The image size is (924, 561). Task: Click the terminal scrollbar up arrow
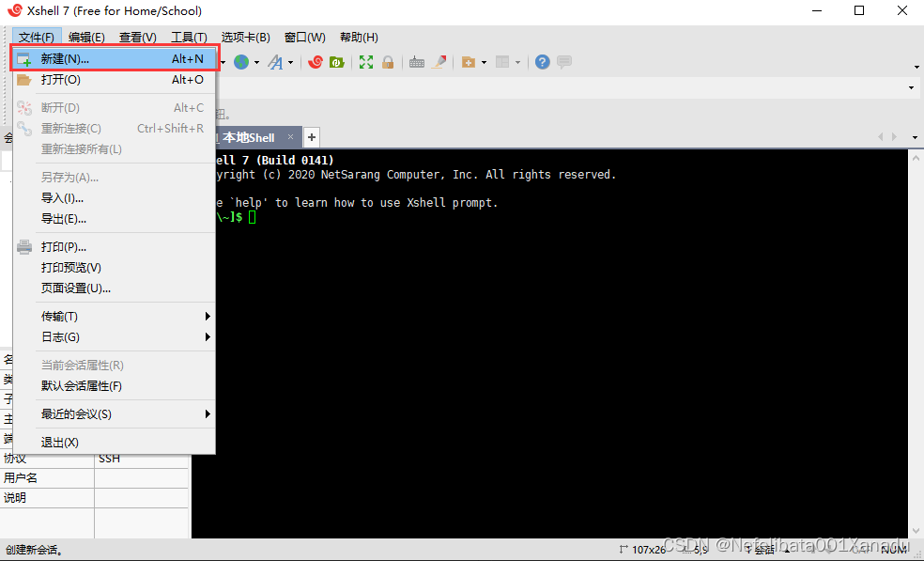(x=916, y=158)
